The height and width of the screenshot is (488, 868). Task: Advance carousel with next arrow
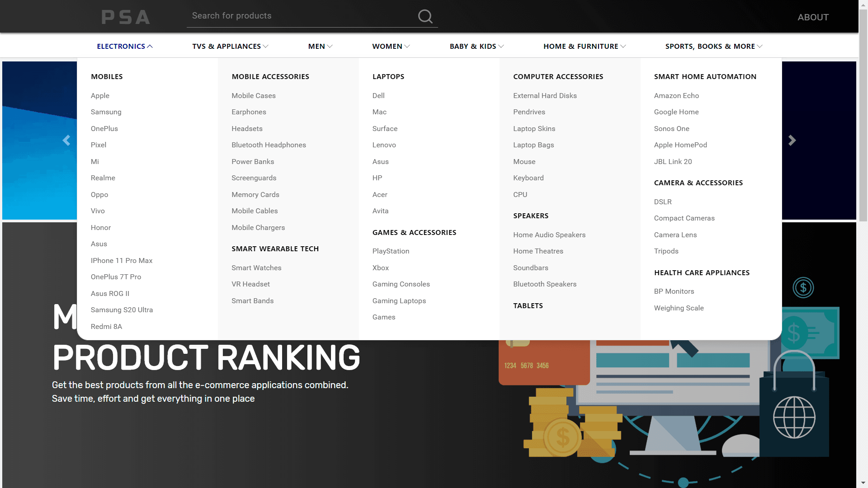(x=792, y=141)
